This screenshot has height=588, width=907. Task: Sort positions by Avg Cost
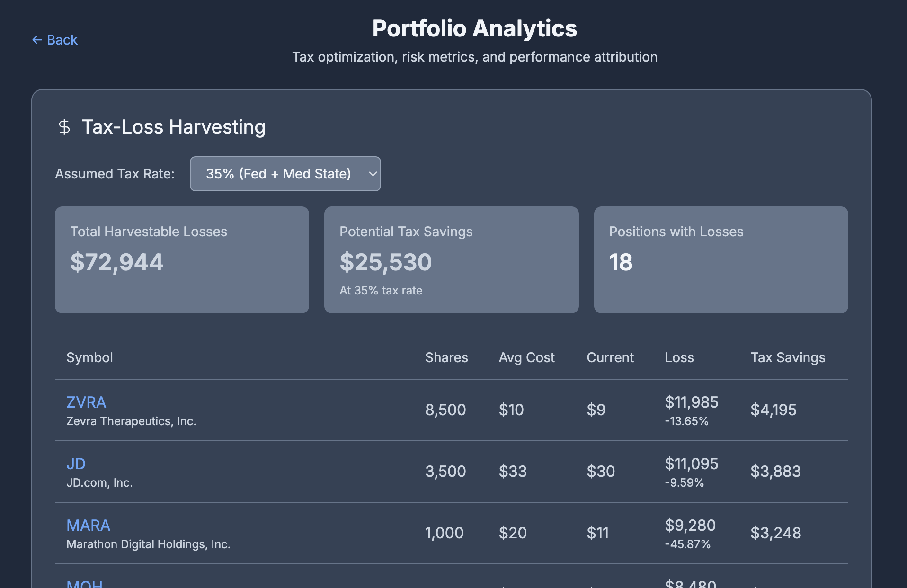pos(526,357)
